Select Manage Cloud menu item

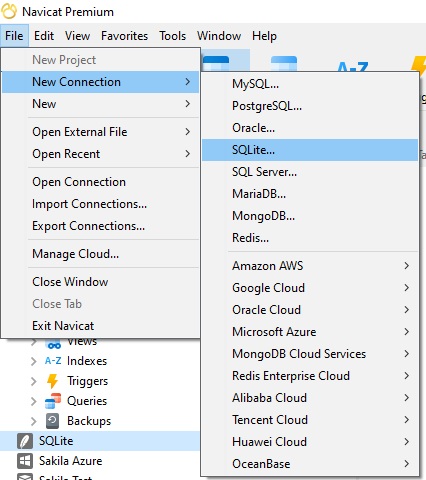[x=100, y=254]
